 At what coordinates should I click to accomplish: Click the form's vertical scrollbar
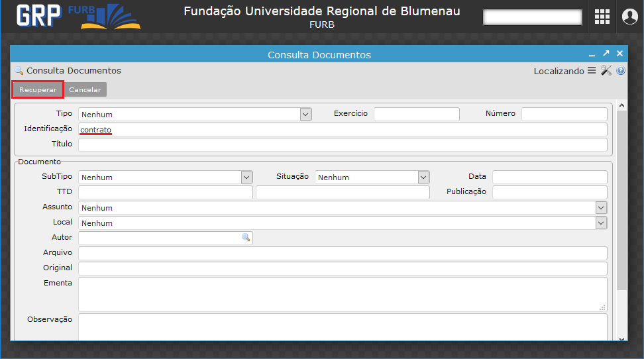[621, 199]
